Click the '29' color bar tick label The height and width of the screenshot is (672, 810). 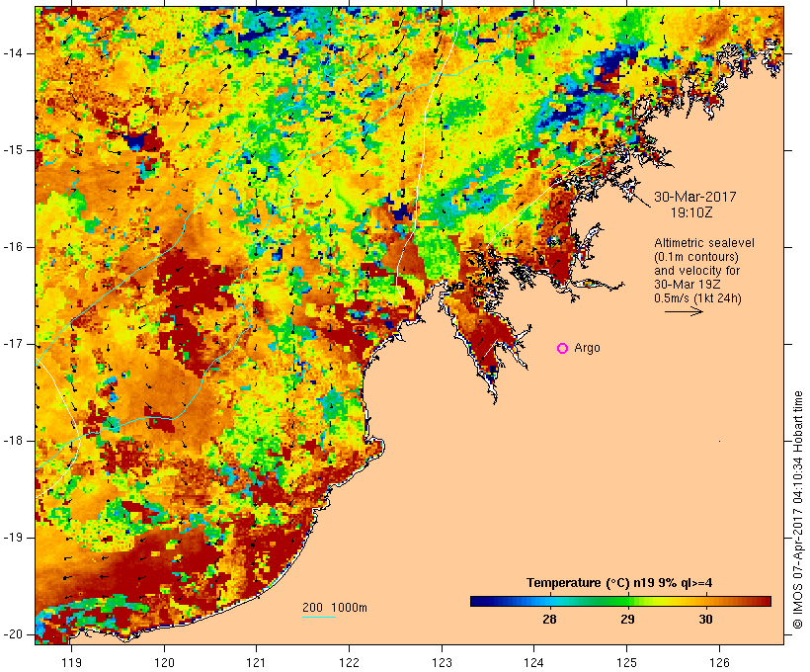(627, 619)
